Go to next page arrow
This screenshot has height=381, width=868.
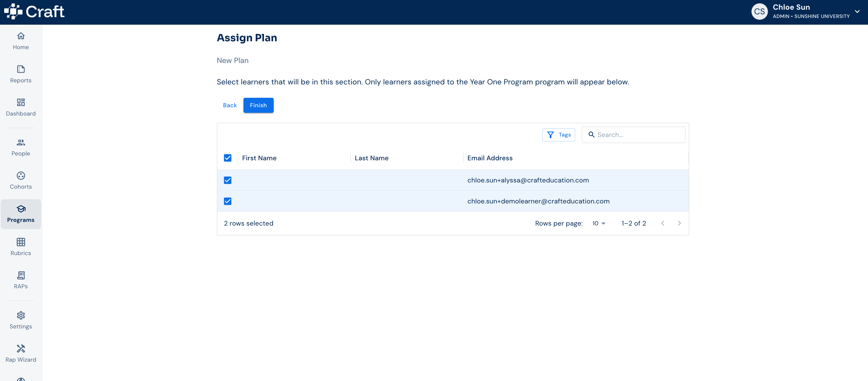(679, 223)
